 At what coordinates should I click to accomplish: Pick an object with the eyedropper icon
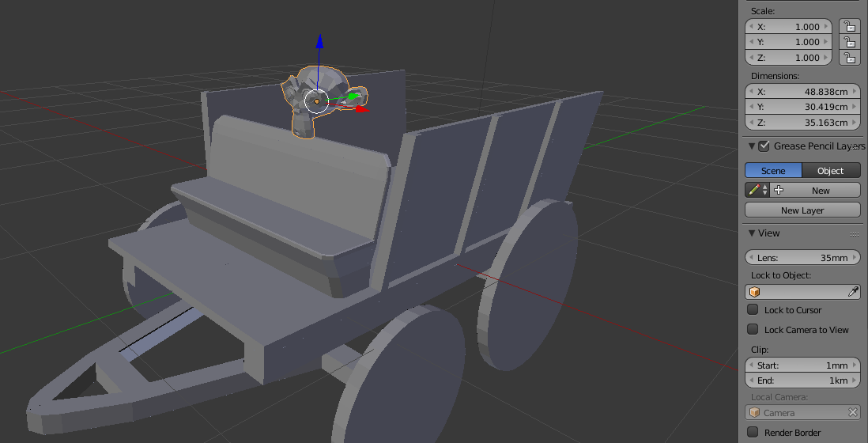[853, 292]
